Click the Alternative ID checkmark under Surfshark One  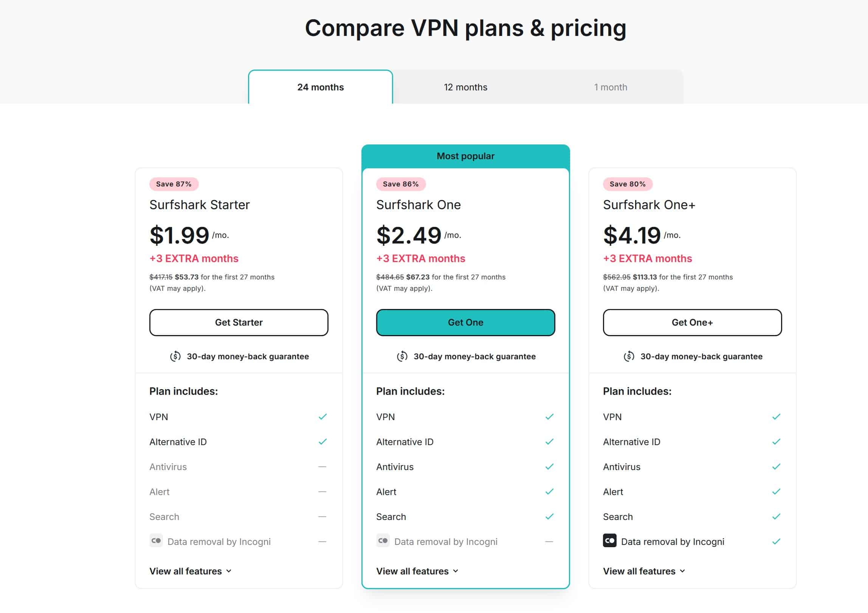[549, 441]
